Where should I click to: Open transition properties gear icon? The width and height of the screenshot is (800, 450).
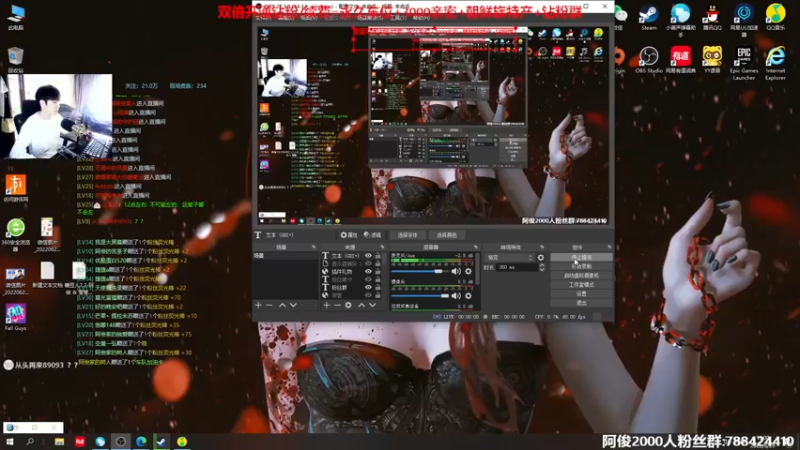coord(541,258)
